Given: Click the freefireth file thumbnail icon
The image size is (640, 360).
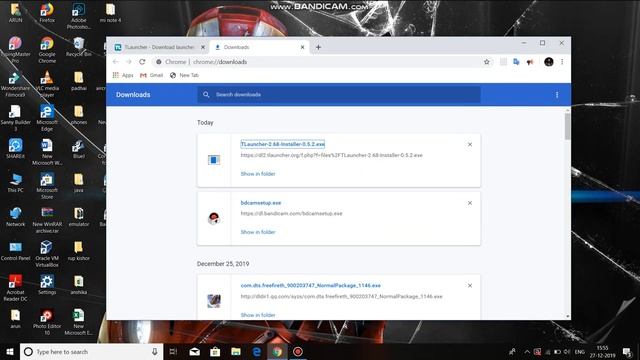Looking at the screenshot, I should [214, 301].
